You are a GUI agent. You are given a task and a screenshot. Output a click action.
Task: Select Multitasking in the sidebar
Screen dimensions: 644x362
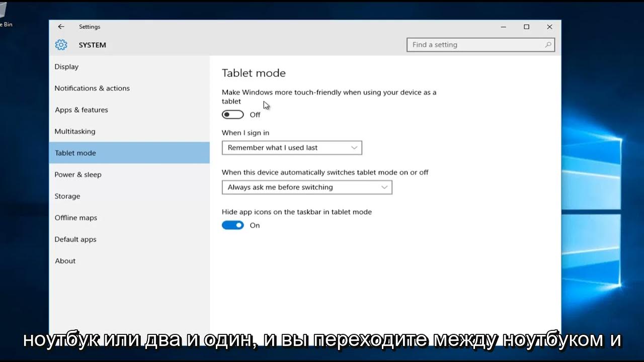129,132
